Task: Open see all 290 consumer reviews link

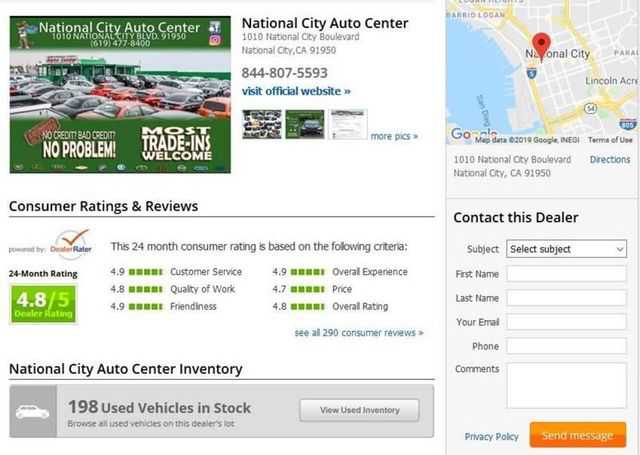Action: (x=358, y=333)
